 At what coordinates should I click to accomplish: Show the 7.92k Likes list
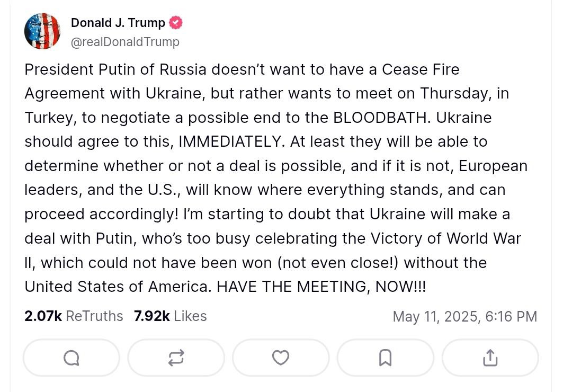170,316
